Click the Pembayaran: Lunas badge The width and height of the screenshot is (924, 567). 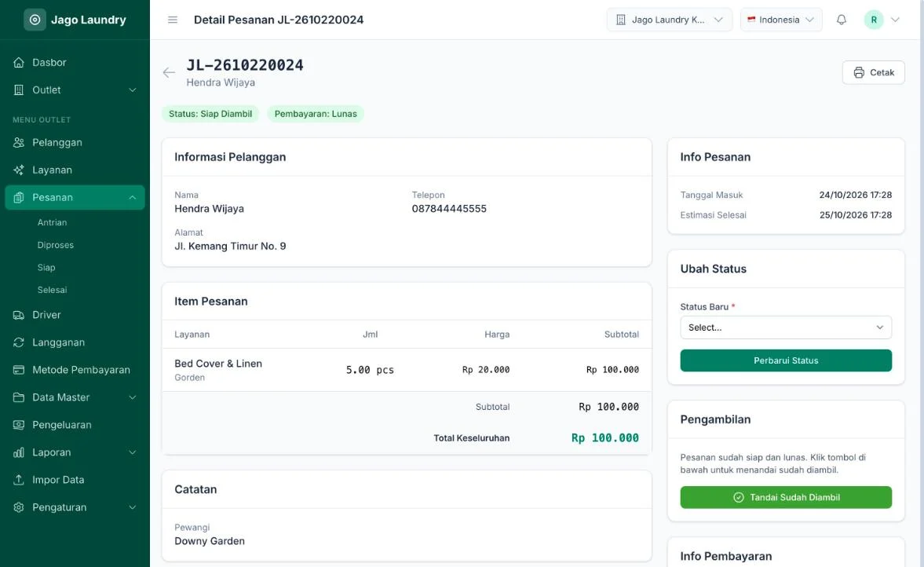coord(316,114)
